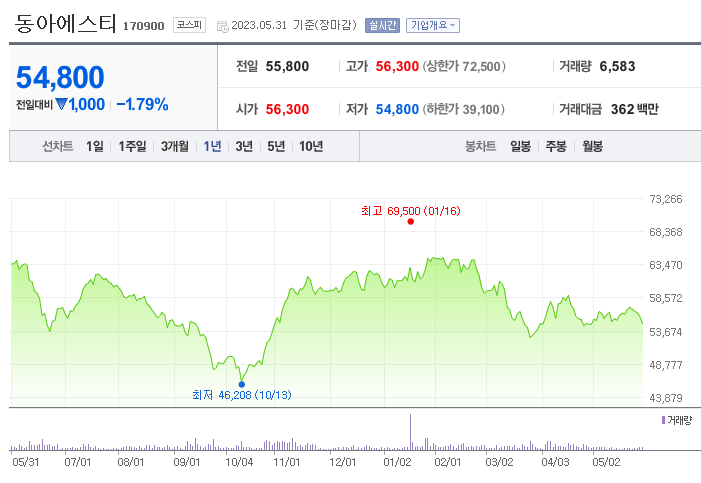
Task: Click the blue 최저 46,208 marker dot
Action: [x=241, y=384]
